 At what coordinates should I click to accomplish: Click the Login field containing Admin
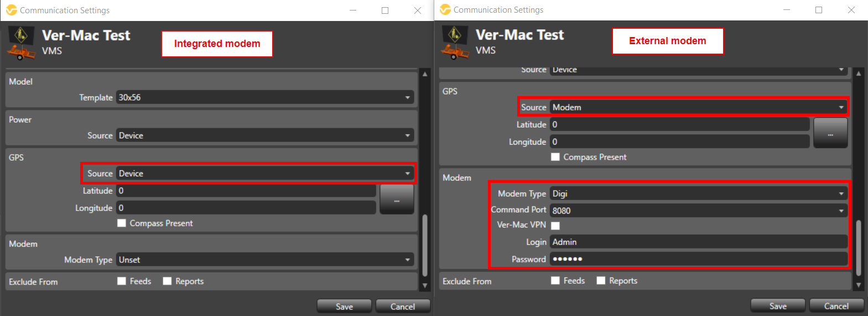point(699,242)
